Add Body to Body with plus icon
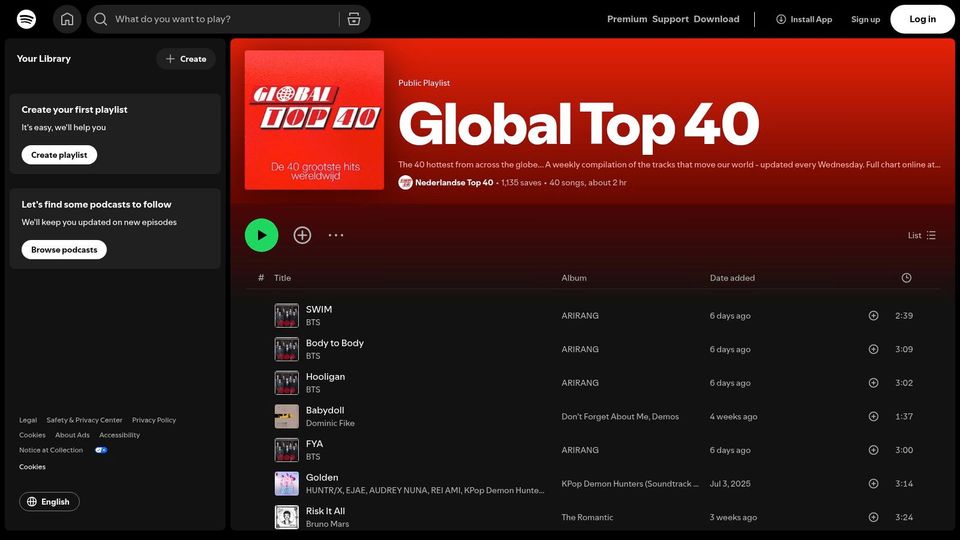 tap(874, 350)
